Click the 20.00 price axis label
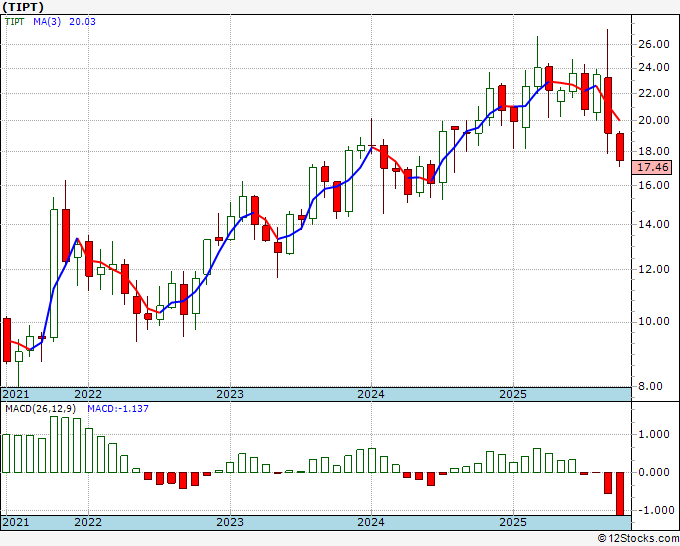The image size is (680, 546). [x=654, y=121]
